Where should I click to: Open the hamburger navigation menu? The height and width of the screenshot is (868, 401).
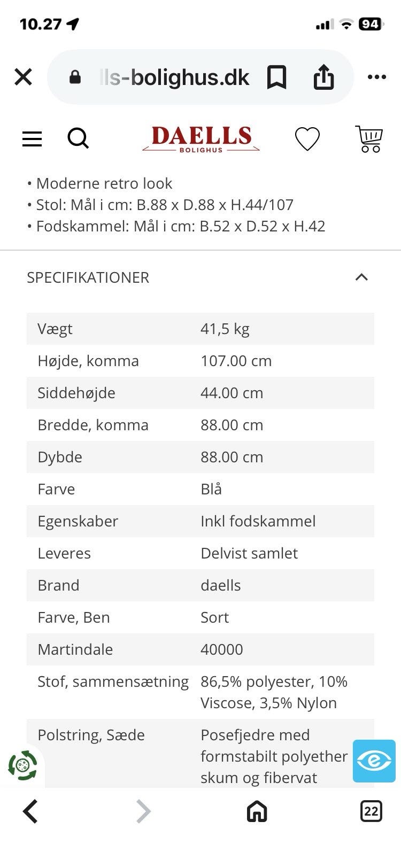[32, 139]
